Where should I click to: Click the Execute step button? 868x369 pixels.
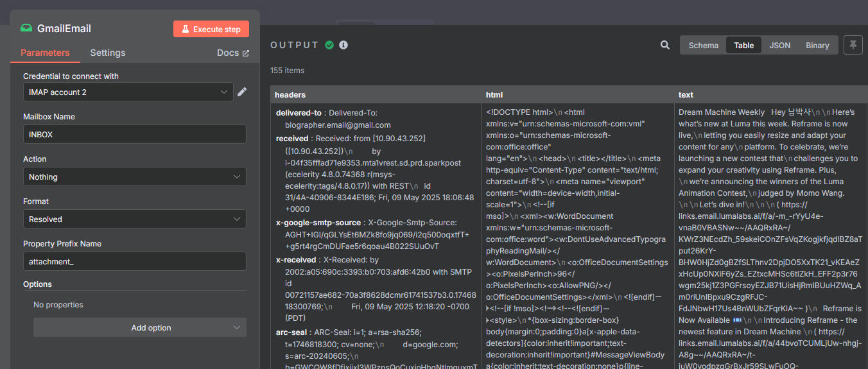[x=211, y=29]
